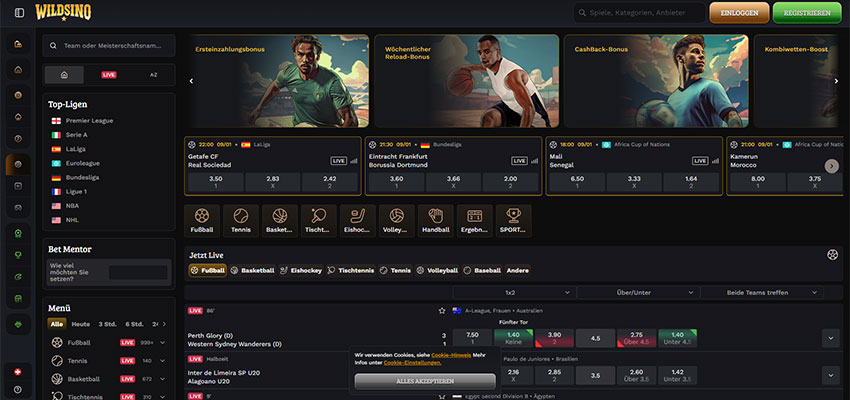Open the SPORT trophy category tile
850x400 pixels.
(x=513, y=221)
